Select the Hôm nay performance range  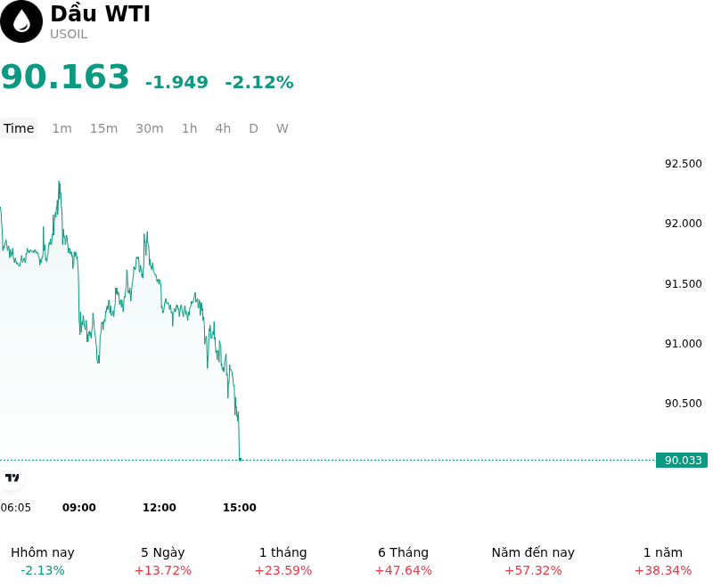coord(43,561)
